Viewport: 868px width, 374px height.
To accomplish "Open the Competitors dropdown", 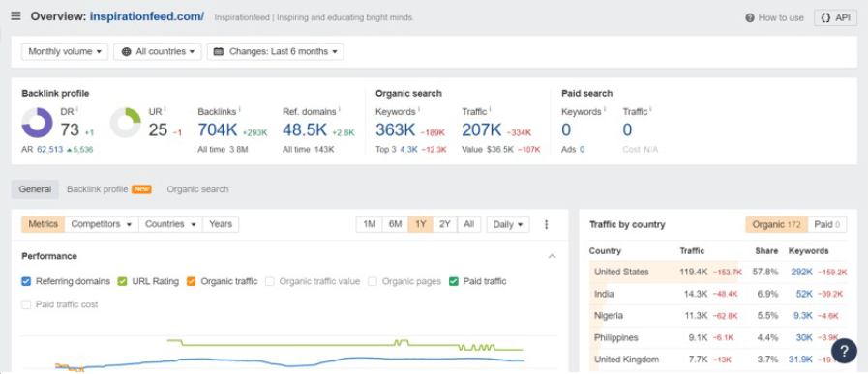I will point(102,224).
